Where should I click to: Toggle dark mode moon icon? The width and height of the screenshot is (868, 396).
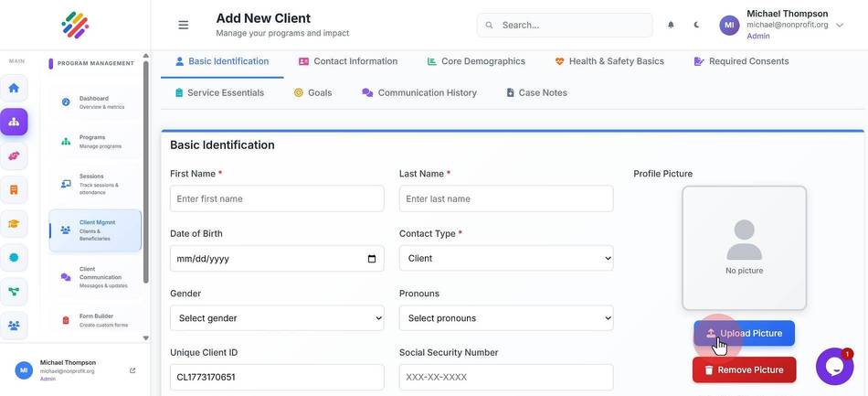click(x=696, y=25)
